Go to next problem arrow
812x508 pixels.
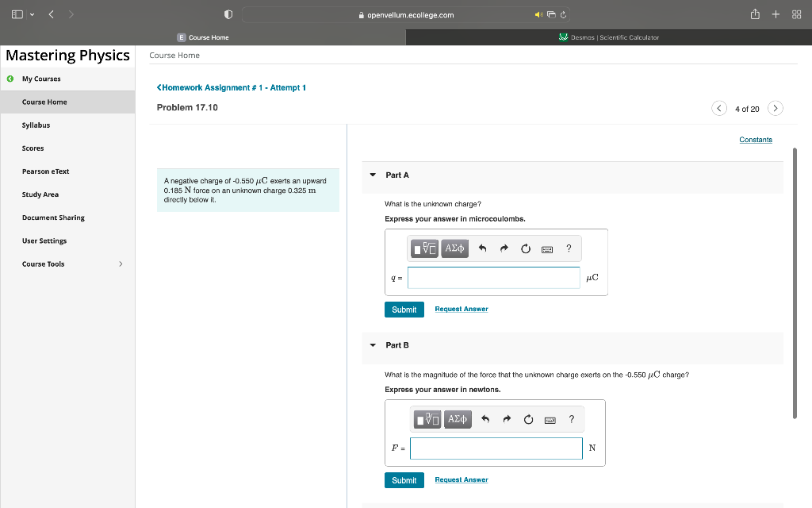tap(776, 109)
